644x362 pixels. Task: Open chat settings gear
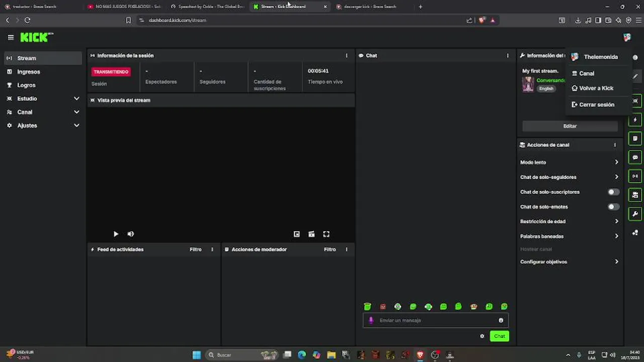tap(482, 336)
